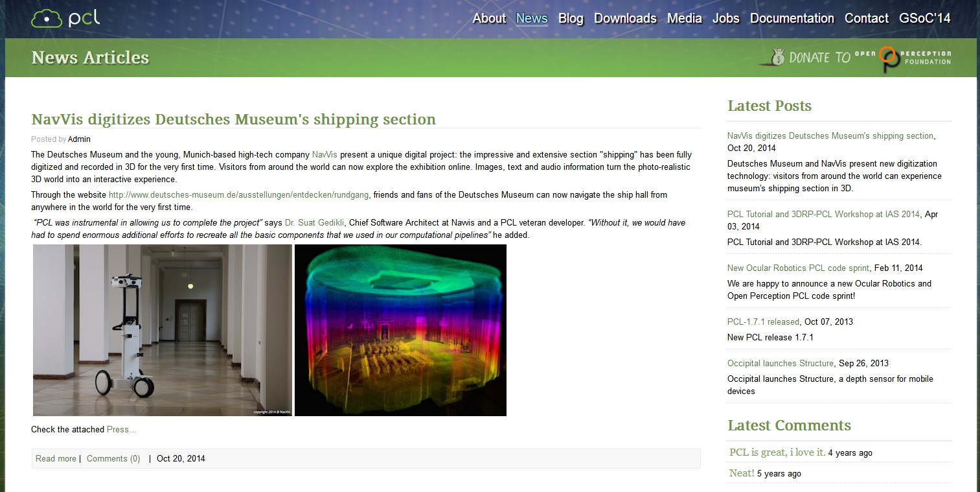The image size is (980, 492).
Task: Go to the Blog page
Action: pyautogui.click(x=571, y=18)
